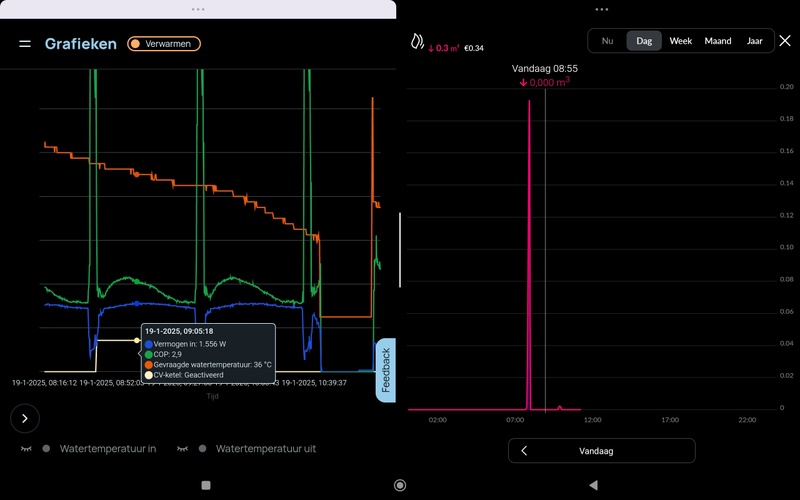Click the gas flame icon
800x500 pixels.
[417, 42]
